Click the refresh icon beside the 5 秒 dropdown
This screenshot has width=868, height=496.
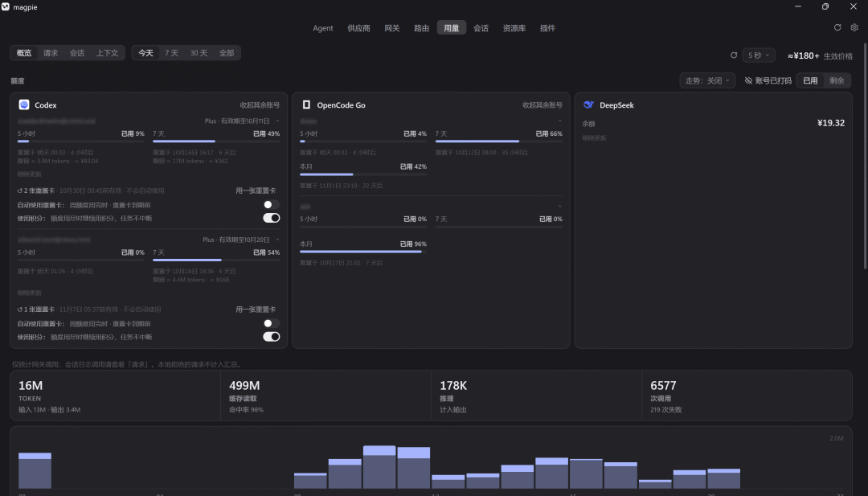734,55
